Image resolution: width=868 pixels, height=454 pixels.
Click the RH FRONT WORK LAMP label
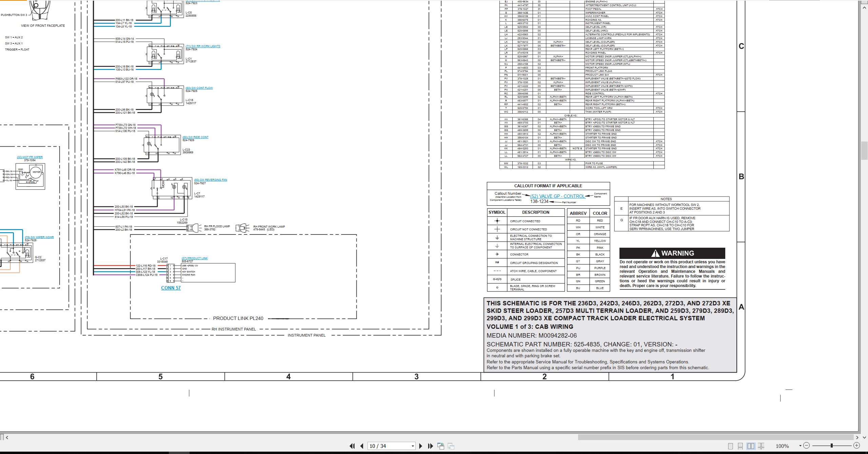click(x=269, y=227)
